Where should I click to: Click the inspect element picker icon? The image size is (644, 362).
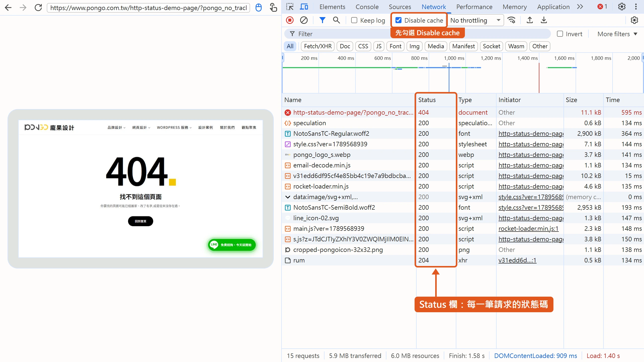point(290,7)
